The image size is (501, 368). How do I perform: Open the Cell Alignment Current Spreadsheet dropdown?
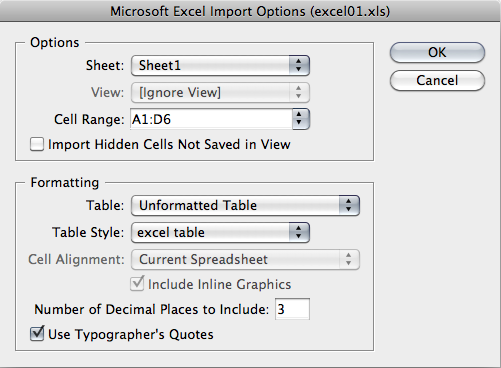pos(245,259)
